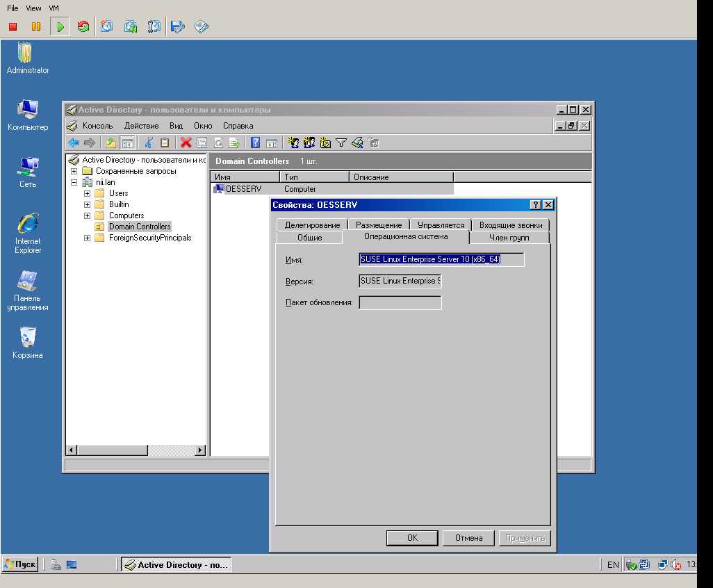Open the Вид menu
713x588 pixels.
tap(176, 126)
